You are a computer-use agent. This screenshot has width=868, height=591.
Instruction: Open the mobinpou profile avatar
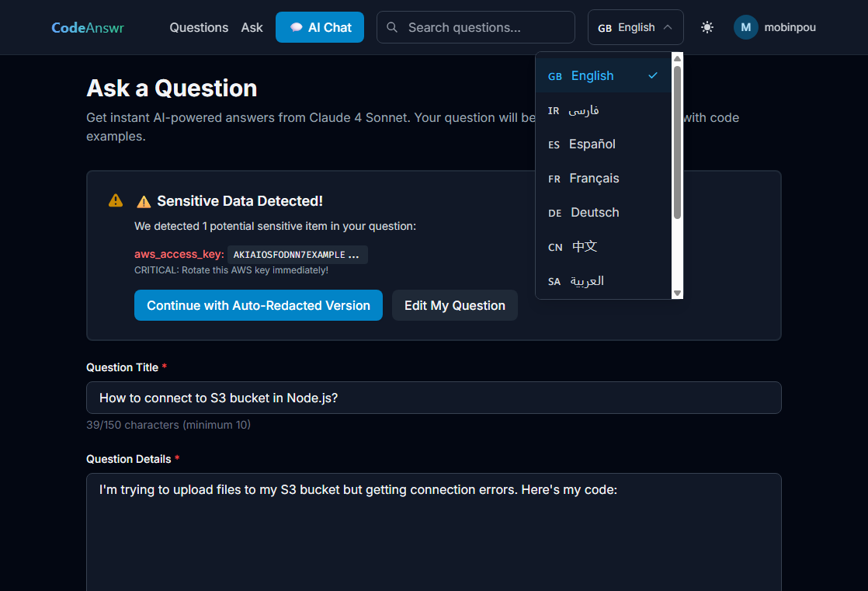(745, 27)
